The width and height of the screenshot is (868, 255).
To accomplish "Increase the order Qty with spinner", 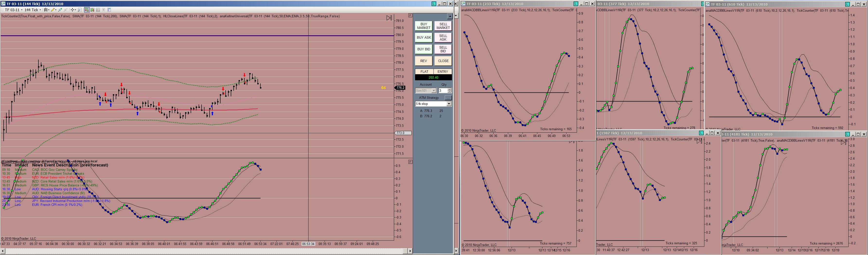I will coord(449,89).
